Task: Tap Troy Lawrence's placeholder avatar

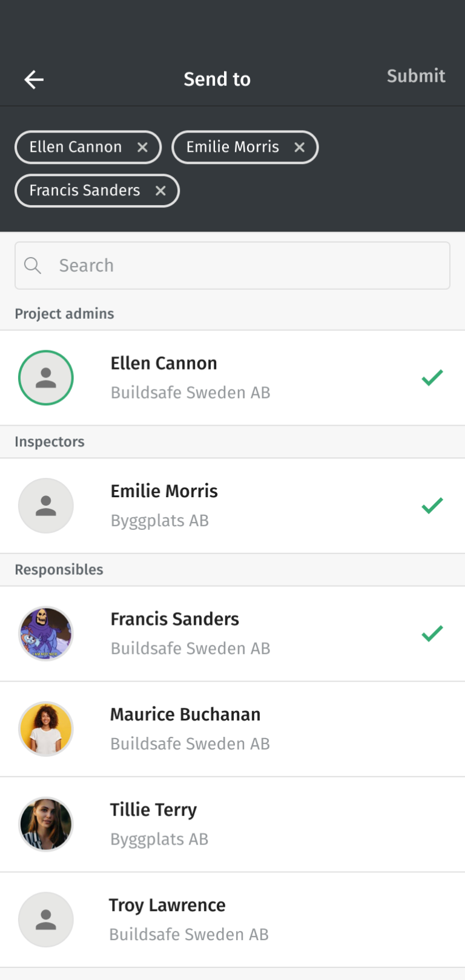Action: pos(46,920)
